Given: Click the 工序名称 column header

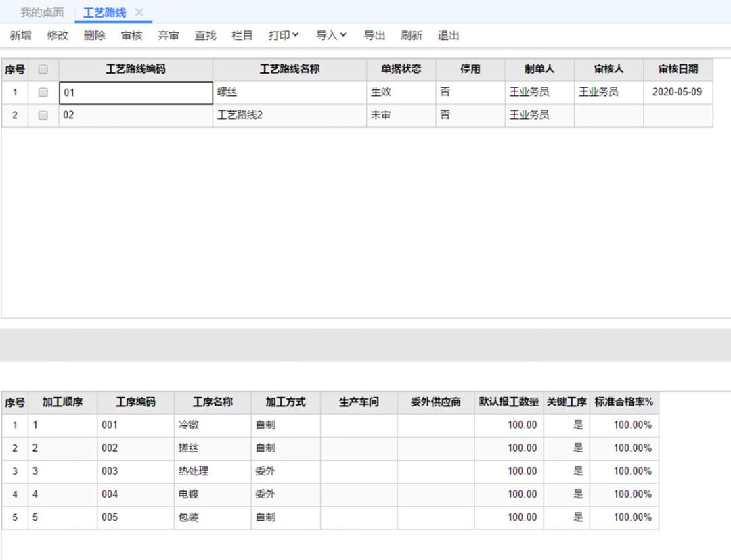Looking at the screenshot, I should point(213,402).
